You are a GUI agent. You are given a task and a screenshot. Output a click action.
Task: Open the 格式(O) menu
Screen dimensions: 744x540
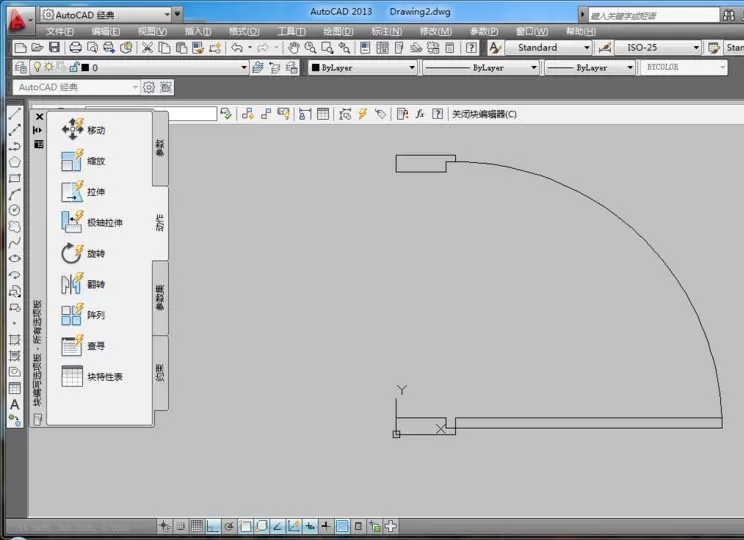point(244,31)
